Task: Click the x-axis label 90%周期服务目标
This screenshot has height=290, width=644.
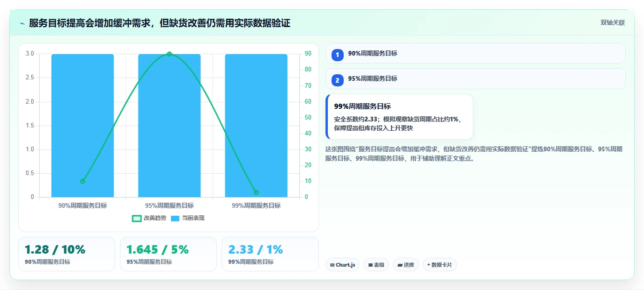Action: [x=83, y=205]
